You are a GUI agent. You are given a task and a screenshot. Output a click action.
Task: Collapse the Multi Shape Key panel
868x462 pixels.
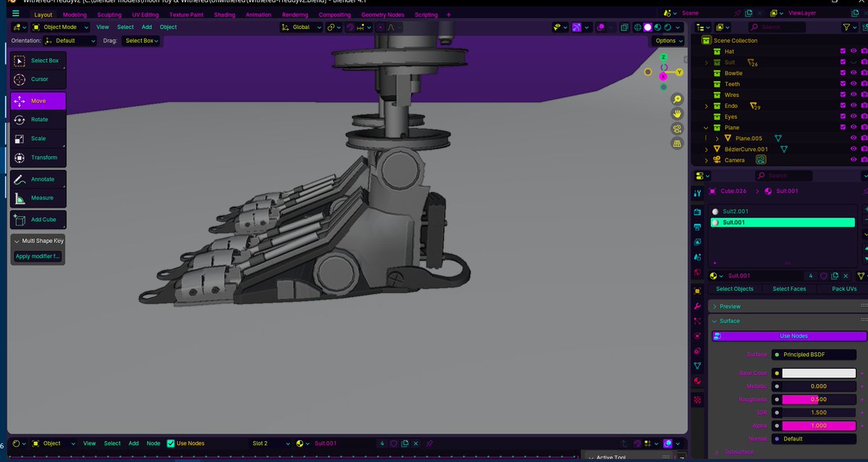point(38,241)
